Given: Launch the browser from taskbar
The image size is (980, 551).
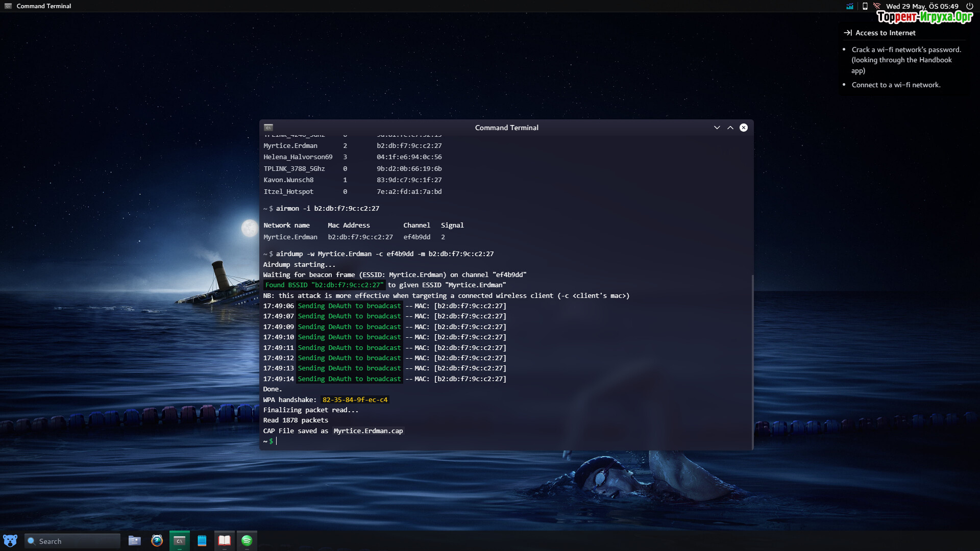Looking at the screenshot, I should [157, 541].
